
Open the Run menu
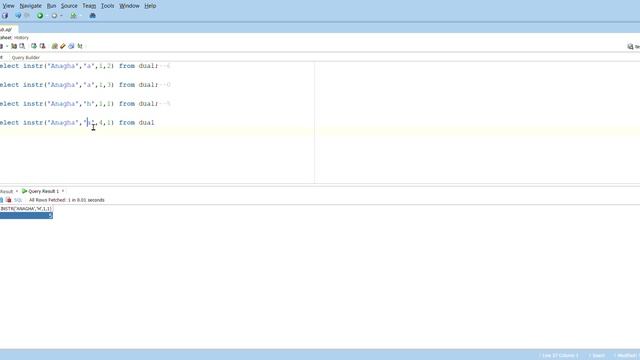[x=51, y=6]
